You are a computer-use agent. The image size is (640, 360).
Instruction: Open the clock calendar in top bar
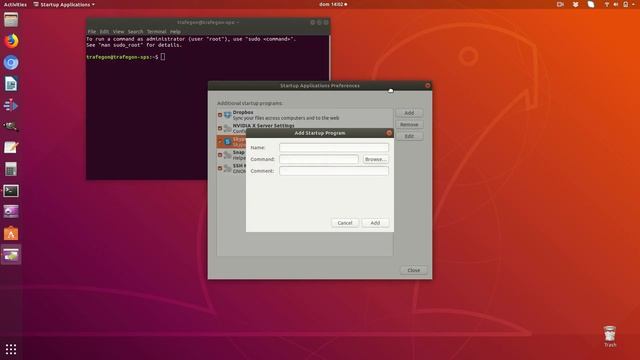click(x=333, y=4)
